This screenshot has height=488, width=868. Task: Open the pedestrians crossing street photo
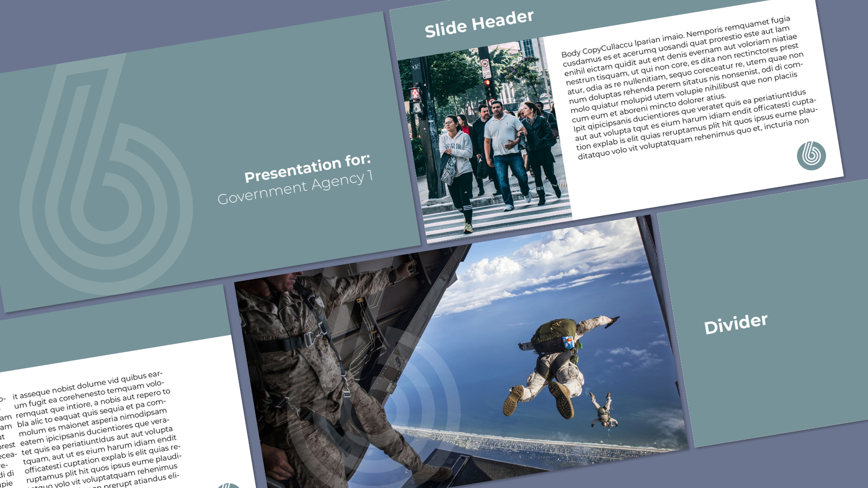pos(485,141)
